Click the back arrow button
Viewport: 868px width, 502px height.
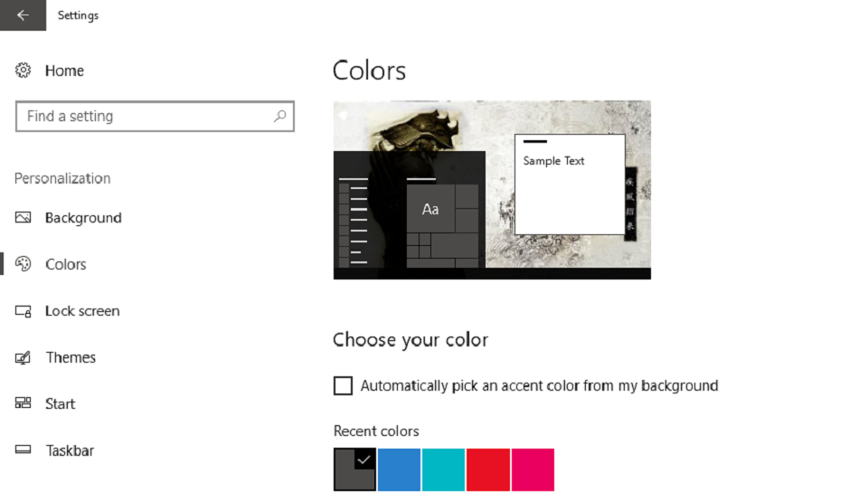coord(23,15)
